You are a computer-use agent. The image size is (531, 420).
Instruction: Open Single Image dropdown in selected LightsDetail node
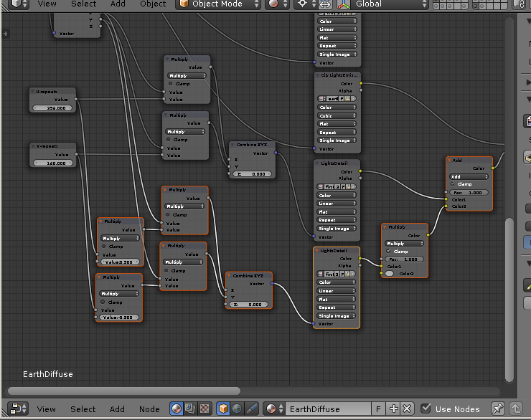336,316
